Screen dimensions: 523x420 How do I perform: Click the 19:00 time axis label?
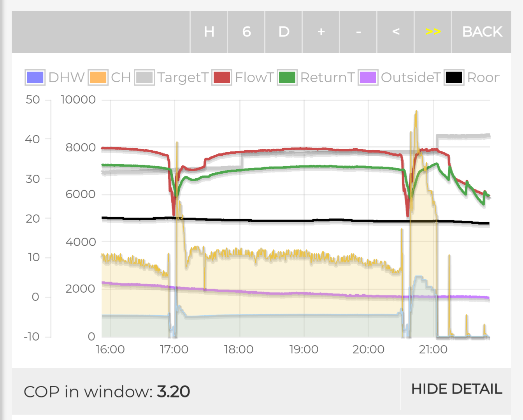click(x=304, y=350)
